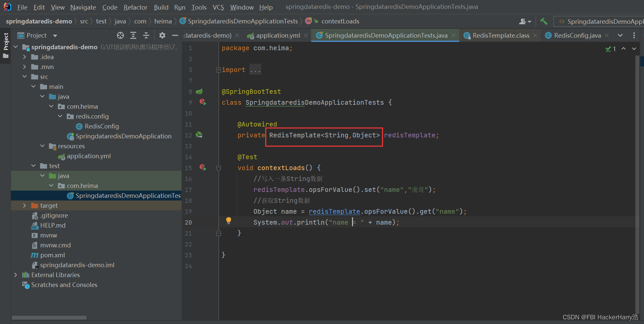
Task: Open the Refactor menu
Action: pos(135,7)
